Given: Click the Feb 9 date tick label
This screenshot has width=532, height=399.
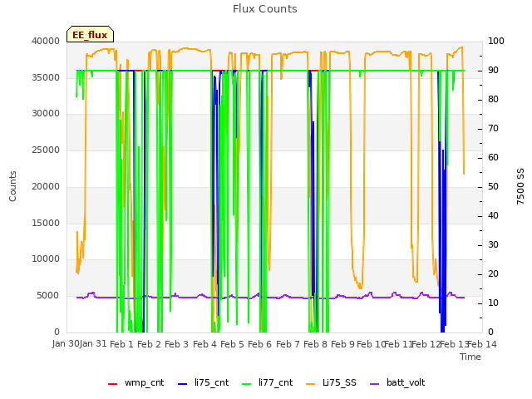Looking at the screenshot, I should pos(342,344).
